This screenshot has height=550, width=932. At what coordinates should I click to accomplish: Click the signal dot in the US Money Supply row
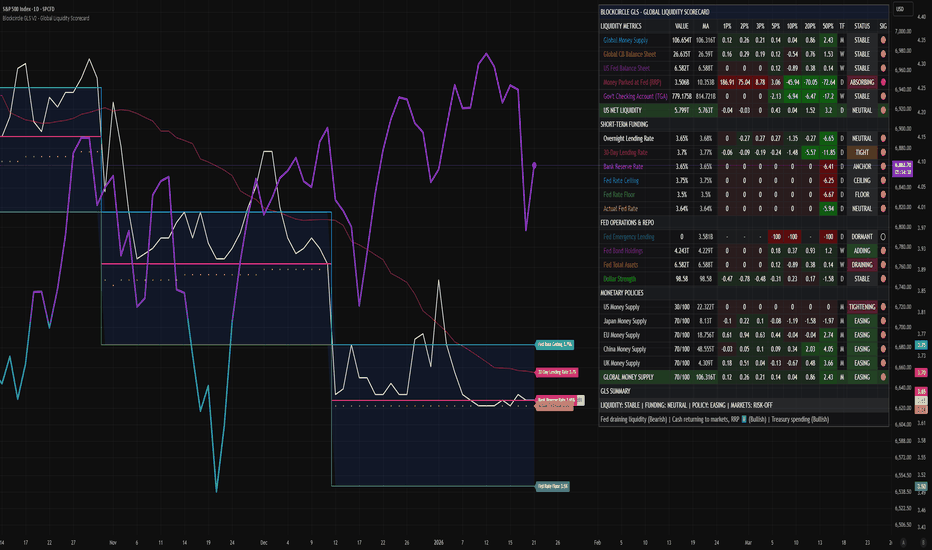[883, 306]
